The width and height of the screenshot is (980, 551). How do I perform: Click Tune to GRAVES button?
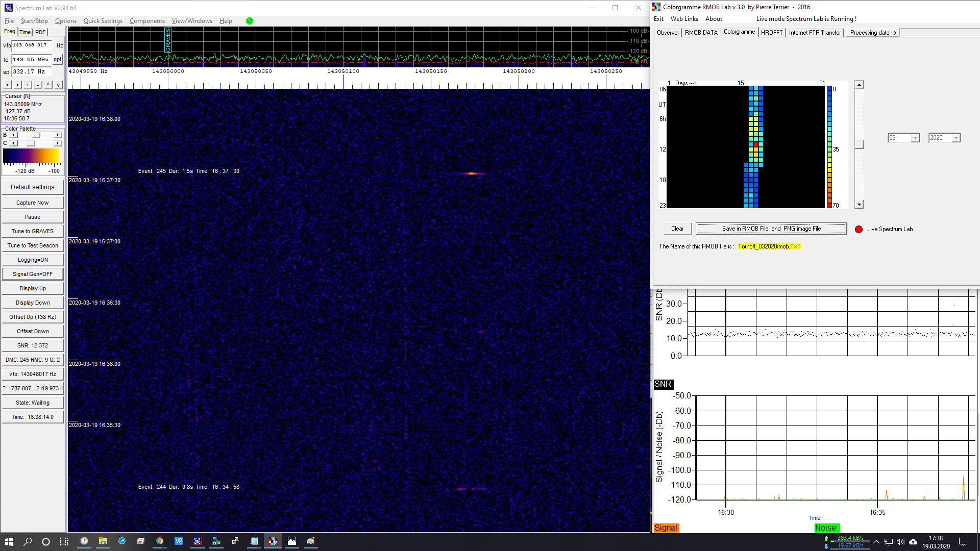(x=33, y=232)
